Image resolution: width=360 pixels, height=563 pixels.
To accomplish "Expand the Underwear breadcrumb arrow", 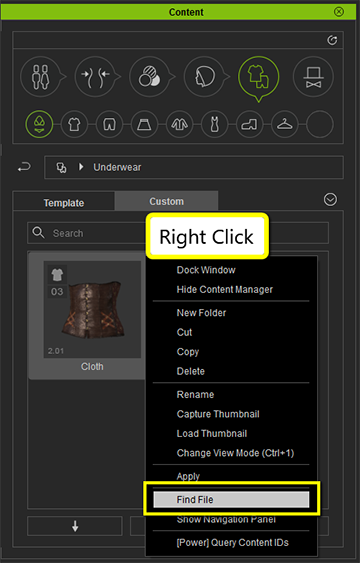I will [81, 167].
